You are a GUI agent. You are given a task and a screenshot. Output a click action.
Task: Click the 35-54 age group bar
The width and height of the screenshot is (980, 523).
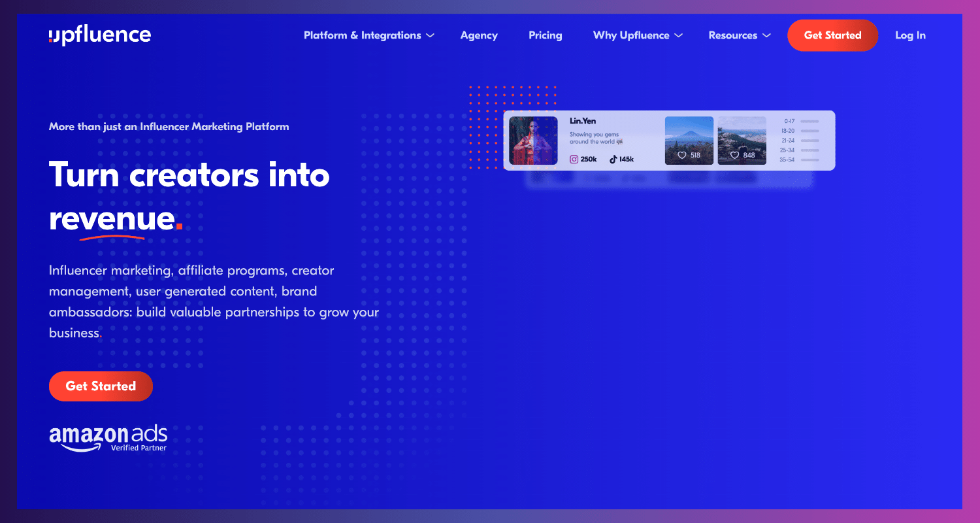[x=809, y=160]
